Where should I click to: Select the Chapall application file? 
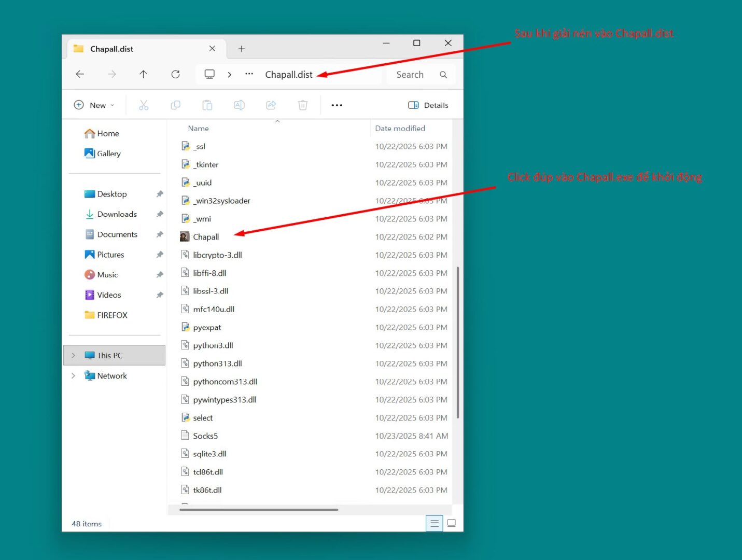[206, 237]
